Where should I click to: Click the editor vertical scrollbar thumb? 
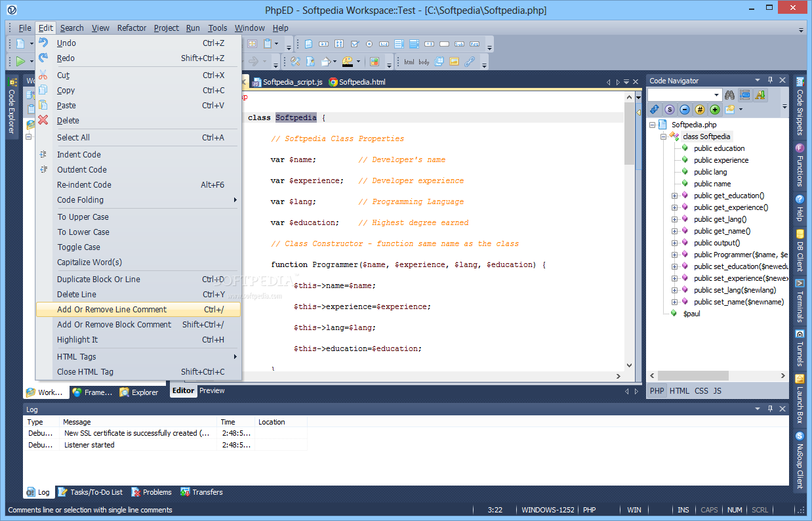pos(630,133)
